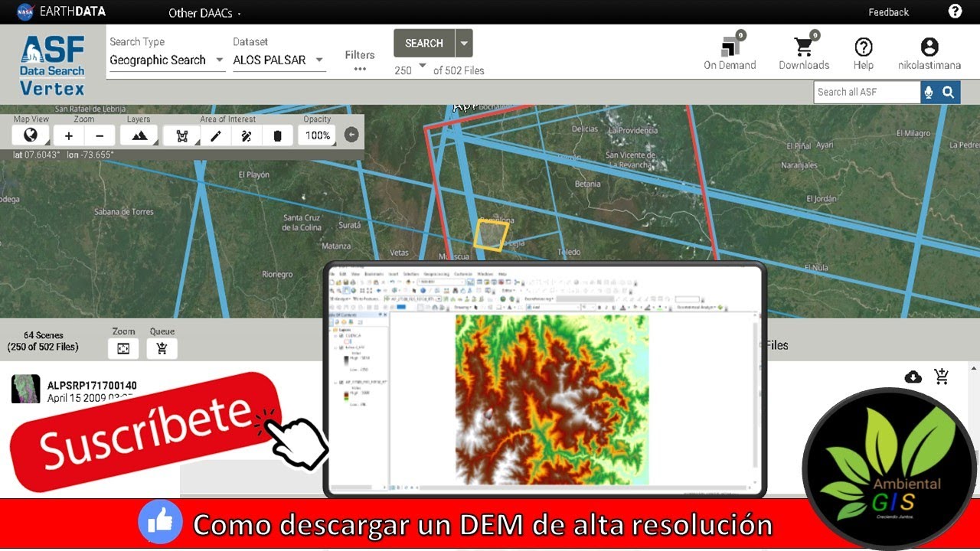Add all results to Queue
The image size is (980, 551).
click(162, 349)
